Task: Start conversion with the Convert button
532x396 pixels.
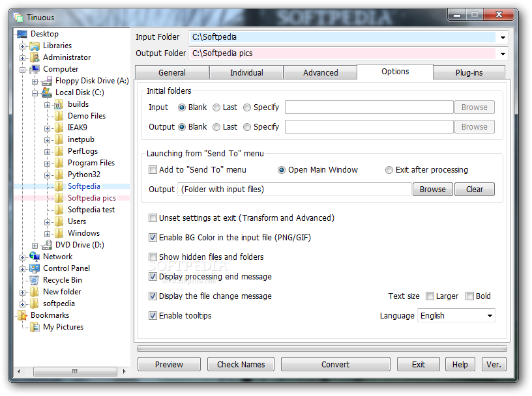Action: 336,365
